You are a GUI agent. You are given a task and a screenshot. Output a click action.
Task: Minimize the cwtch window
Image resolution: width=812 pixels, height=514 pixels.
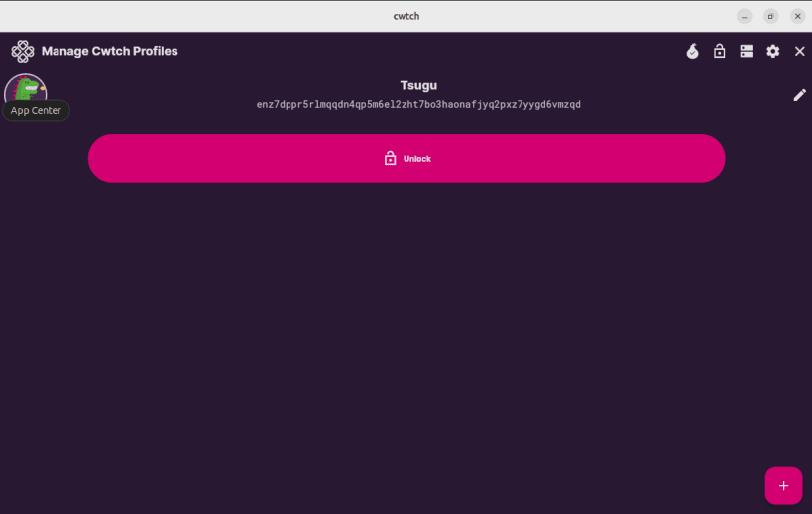pos(745,16)
